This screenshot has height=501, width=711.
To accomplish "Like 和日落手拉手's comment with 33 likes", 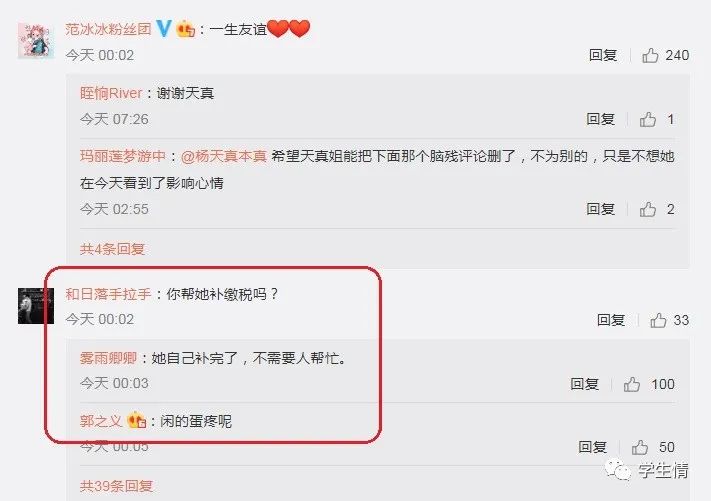I will (x=658, y=320).
